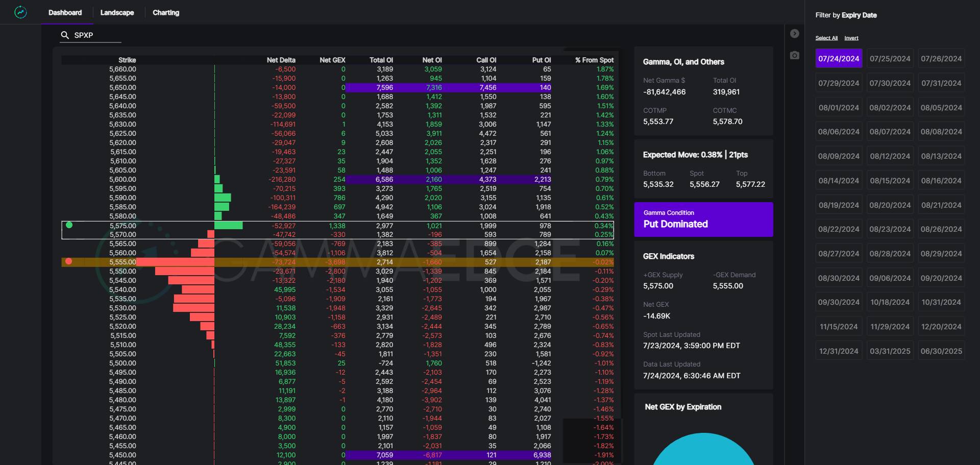980x465 pixels.
Task: Click the camera screenshot icon
Action: coord(794,55)
